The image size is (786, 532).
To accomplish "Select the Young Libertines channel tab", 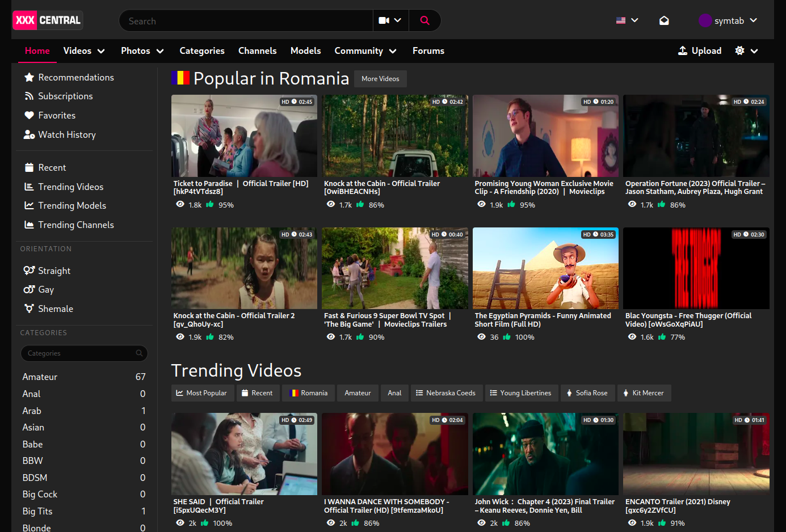I will (x=522, y=393).
